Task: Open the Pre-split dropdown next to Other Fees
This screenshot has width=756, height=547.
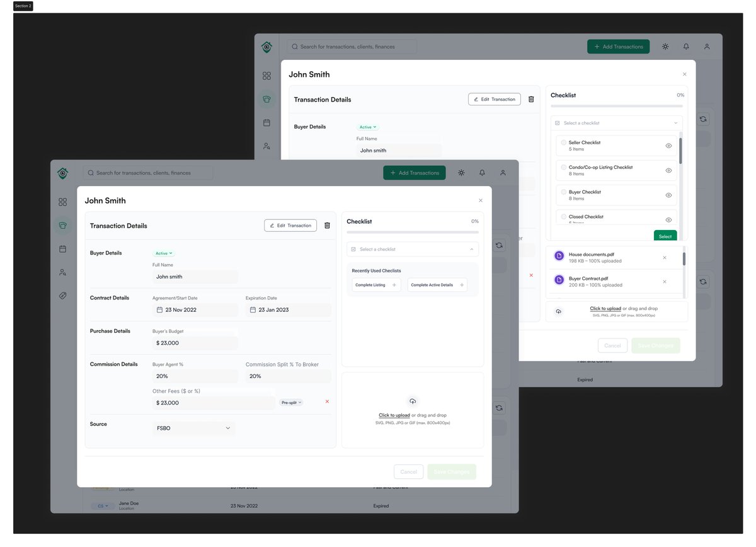Action: pos(290,401)
